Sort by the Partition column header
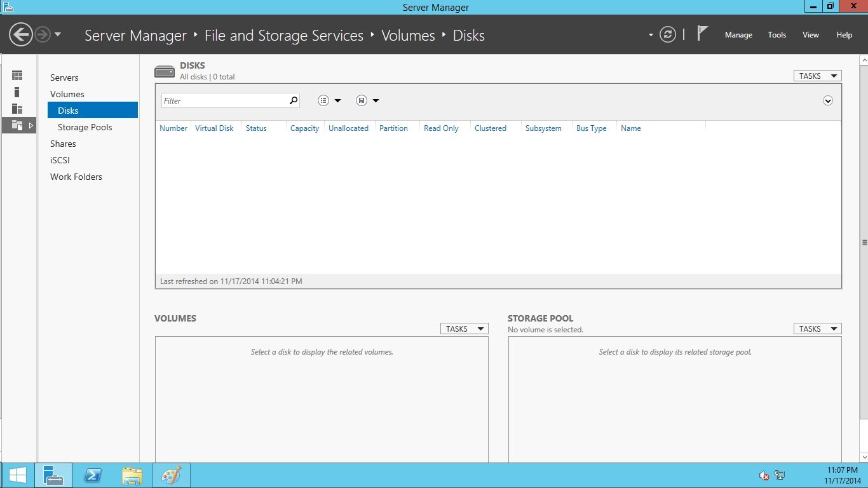 point(394,128)
